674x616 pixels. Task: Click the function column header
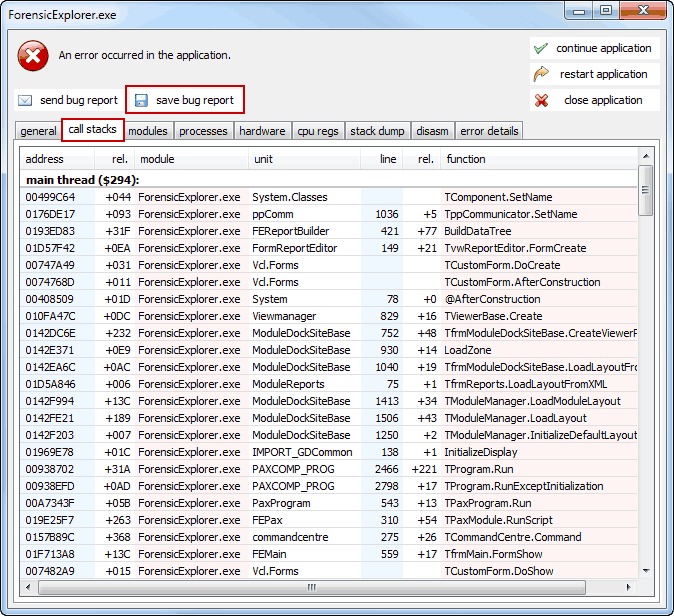(x=466, y=159)
